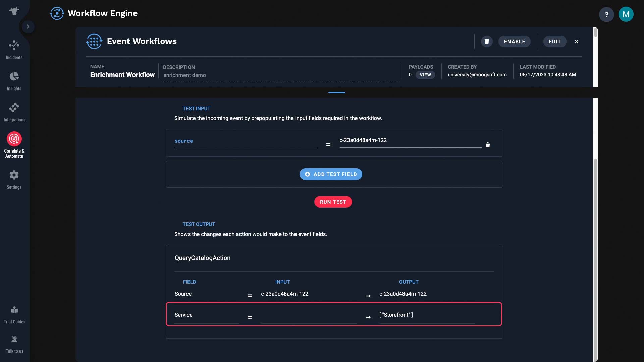Click the panel divider handle bar
644x362 pixels.
[x=336, y=92]
